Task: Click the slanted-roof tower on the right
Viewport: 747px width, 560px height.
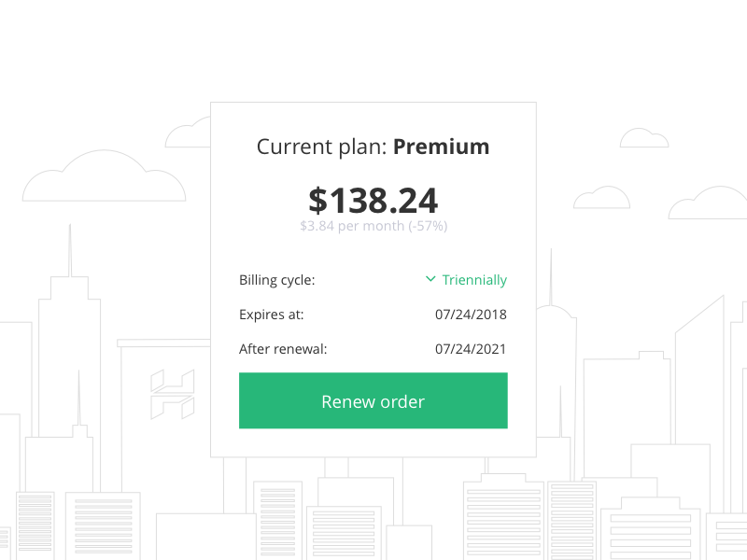Action: coord(700,373)
